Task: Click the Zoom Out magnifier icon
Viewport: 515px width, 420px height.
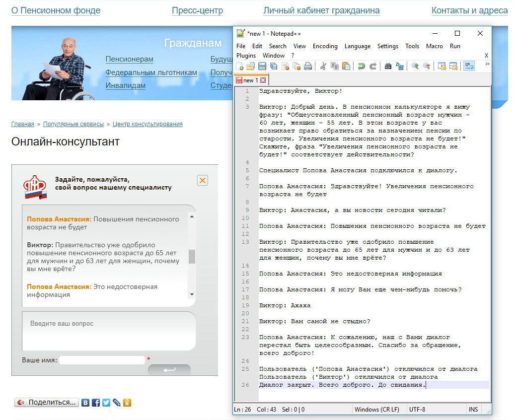Action: coord(426,67)
